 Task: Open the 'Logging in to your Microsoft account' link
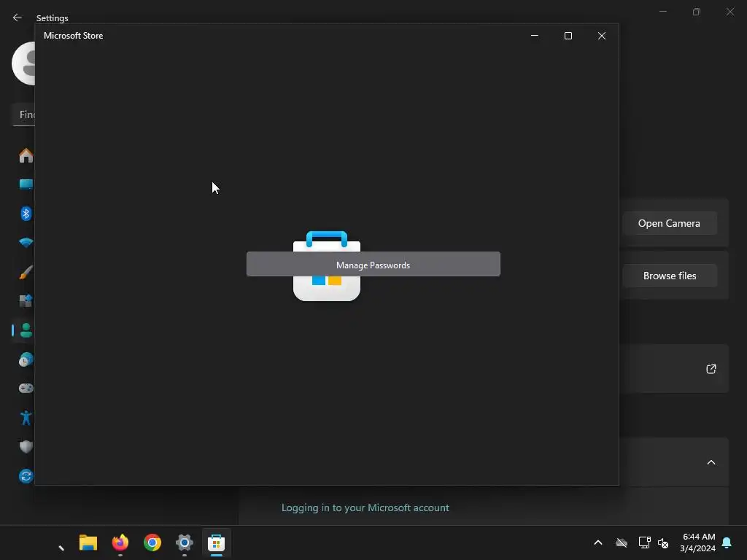[x=365, y=507]
